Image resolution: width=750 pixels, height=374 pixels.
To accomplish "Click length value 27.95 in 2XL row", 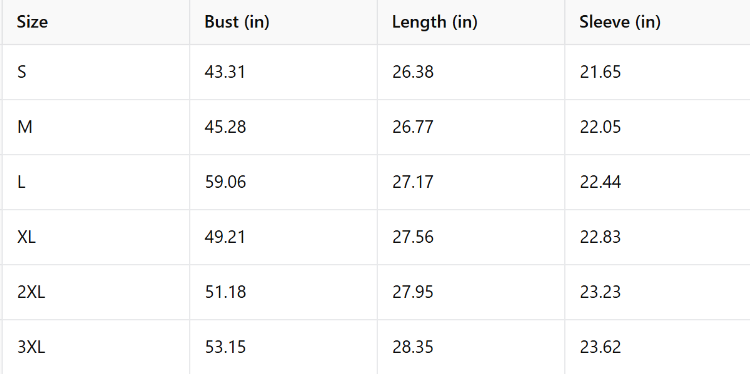I will 413,292.
